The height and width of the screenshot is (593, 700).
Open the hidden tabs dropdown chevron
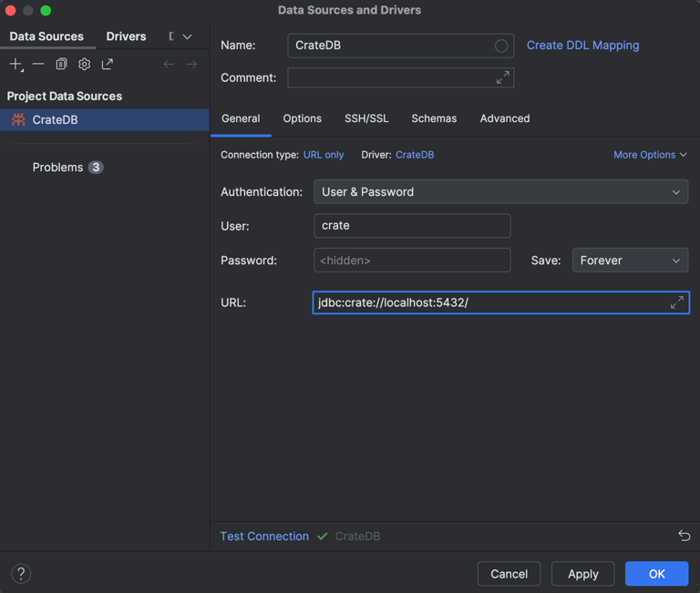188,36
